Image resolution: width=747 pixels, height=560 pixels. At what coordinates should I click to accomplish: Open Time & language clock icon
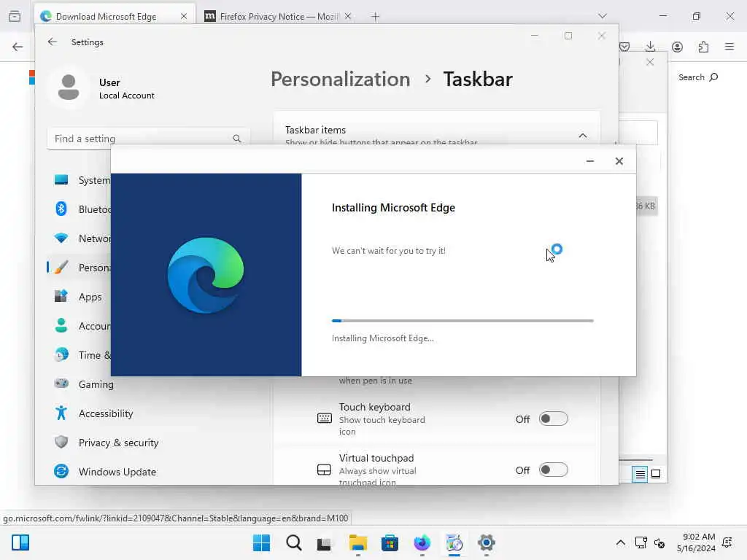(61, 355)
